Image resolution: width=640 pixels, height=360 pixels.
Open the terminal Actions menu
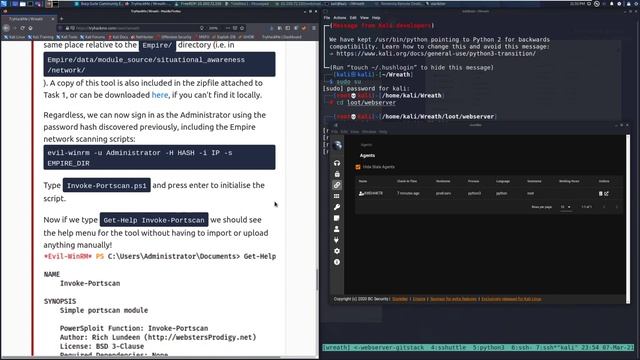pos(340,18)
